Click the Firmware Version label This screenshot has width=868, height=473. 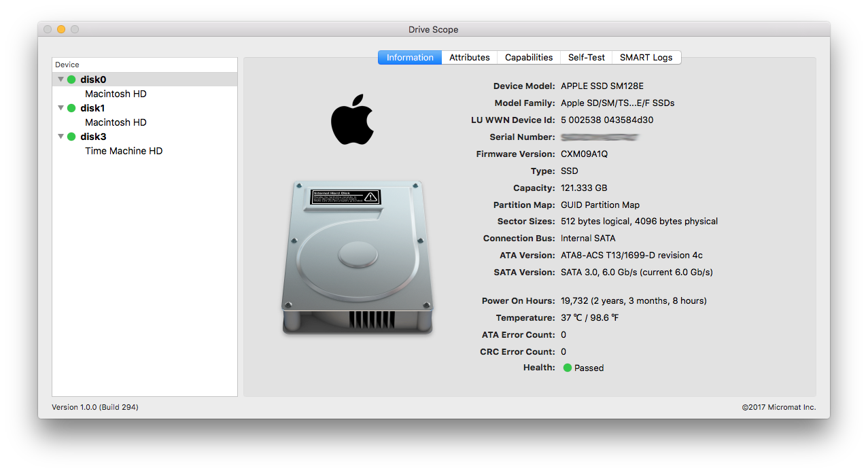516,154
